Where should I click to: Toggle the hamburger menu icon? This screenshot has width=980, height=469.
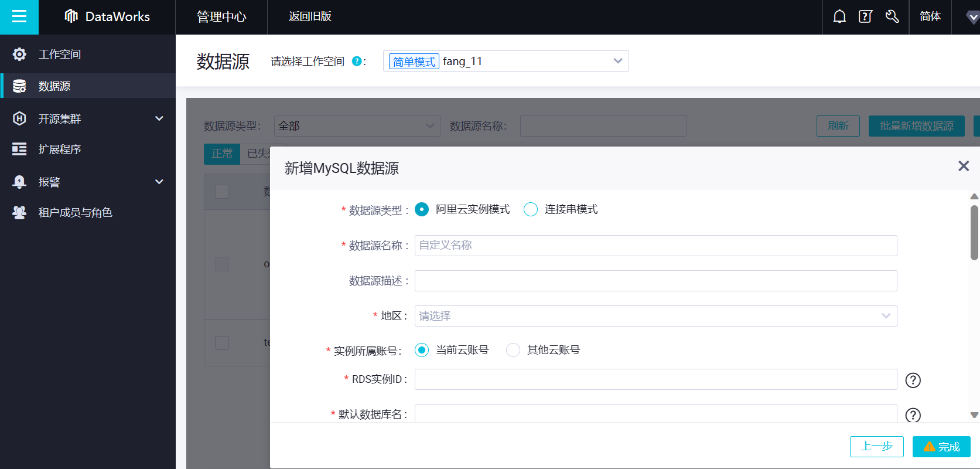click(19, 16)
